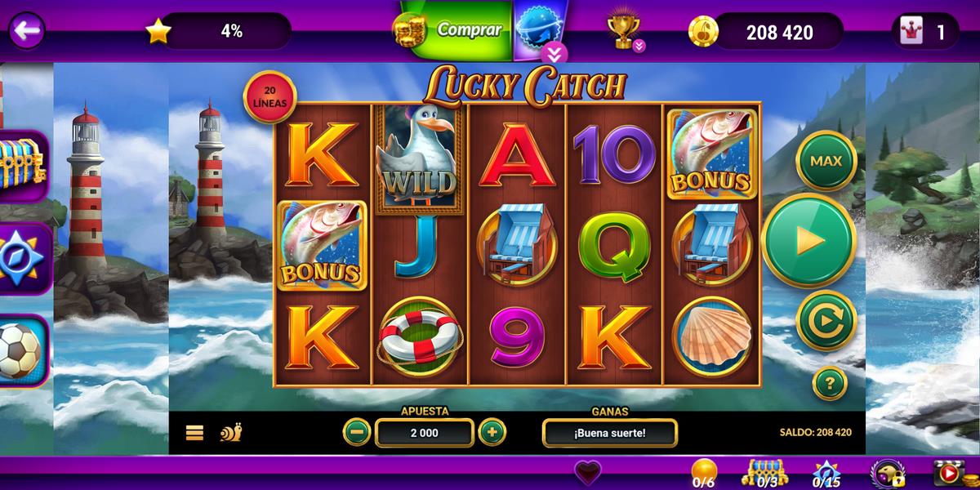980x490 pixels.
Task: Open the hamburger menu icon
Action: tap(194, 432)
